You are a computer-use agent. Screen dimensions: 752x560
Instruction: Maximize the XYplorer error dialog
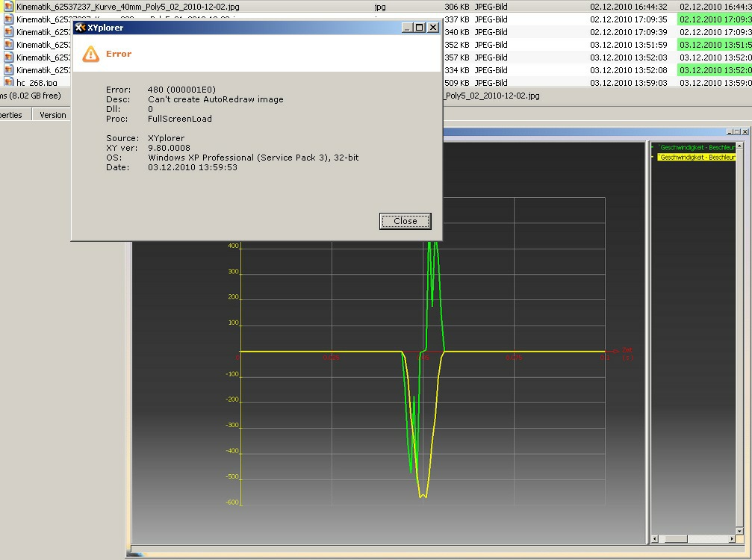tap(420, 28)
